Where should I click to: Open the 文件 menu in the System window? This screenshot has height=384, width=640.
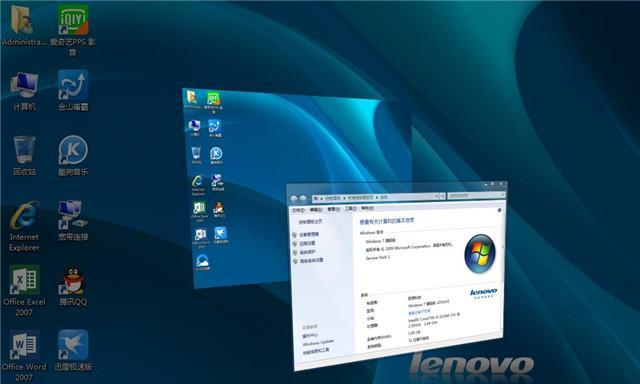click(298, 210)
